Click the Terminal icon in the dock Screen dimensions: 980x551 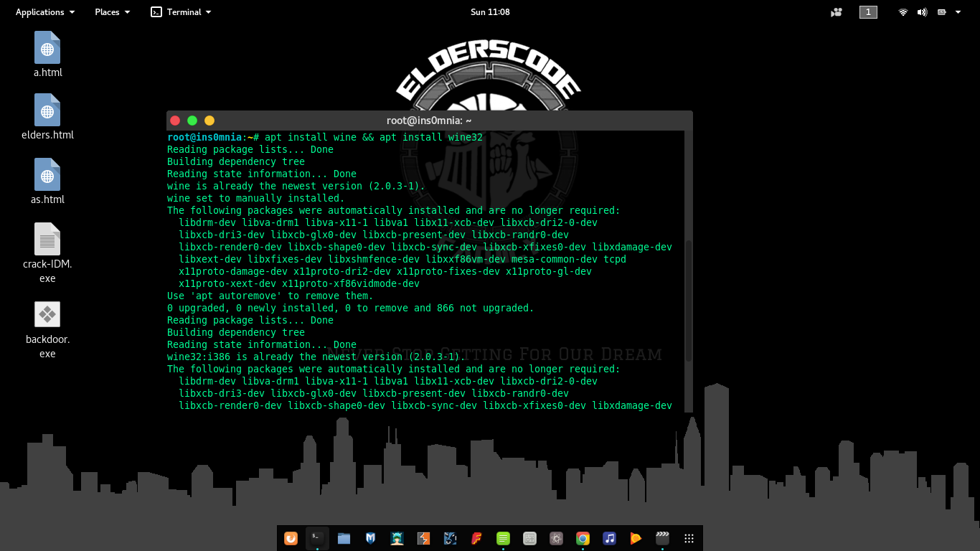pos(317,538)
